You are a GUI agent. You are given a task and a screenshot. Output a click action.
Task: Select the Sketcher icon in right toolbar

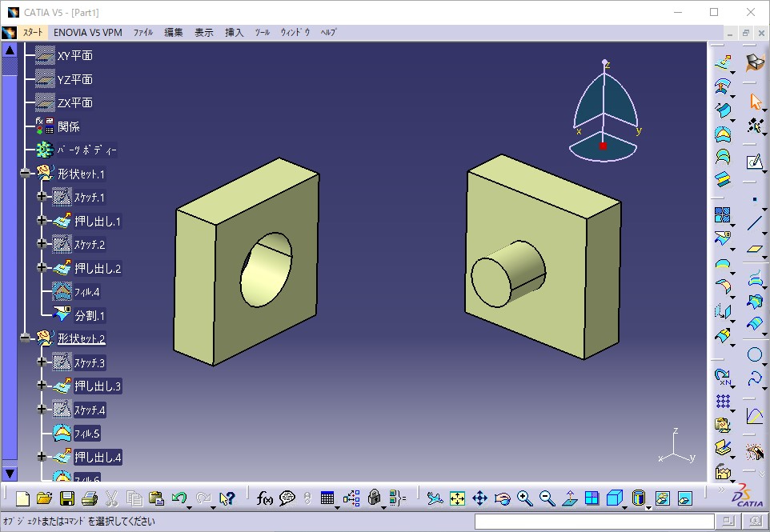(x=755, y=162)
